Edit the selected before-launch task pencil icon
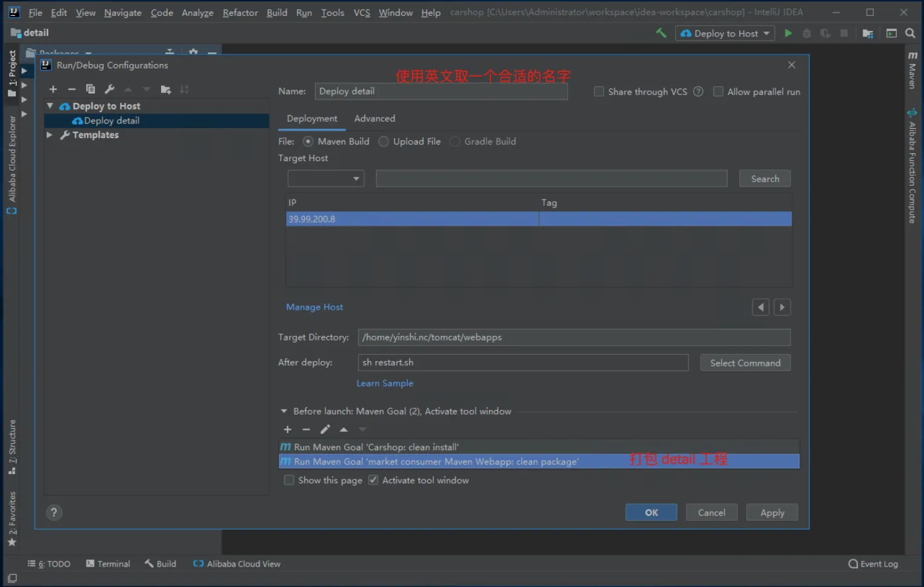The width and height of the screenshot is (924, 587). [x=325, y=429]
